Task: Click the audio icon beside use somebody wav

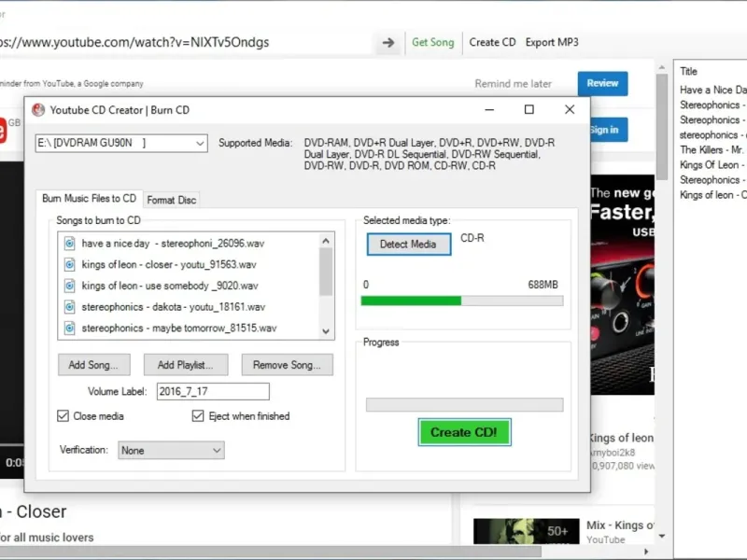Action: [69, 286]
